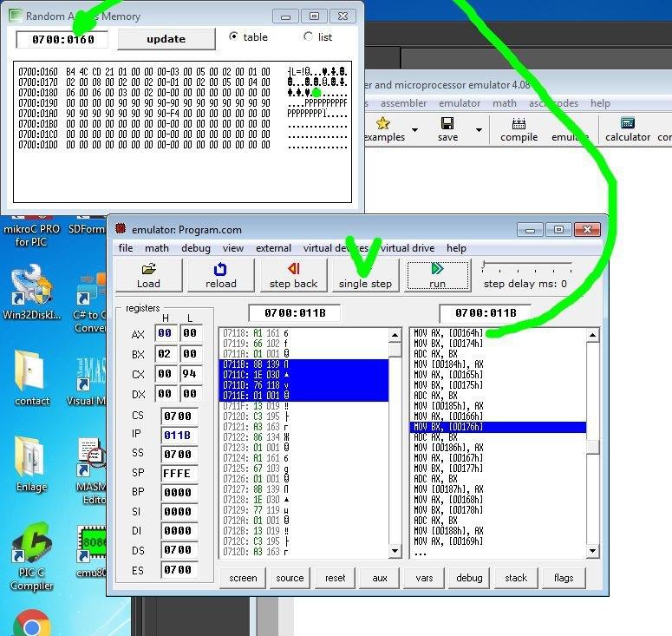Screen dimensions: 672x636
Task: Click the reload button in emulator
Action: [x=221, y=276]
